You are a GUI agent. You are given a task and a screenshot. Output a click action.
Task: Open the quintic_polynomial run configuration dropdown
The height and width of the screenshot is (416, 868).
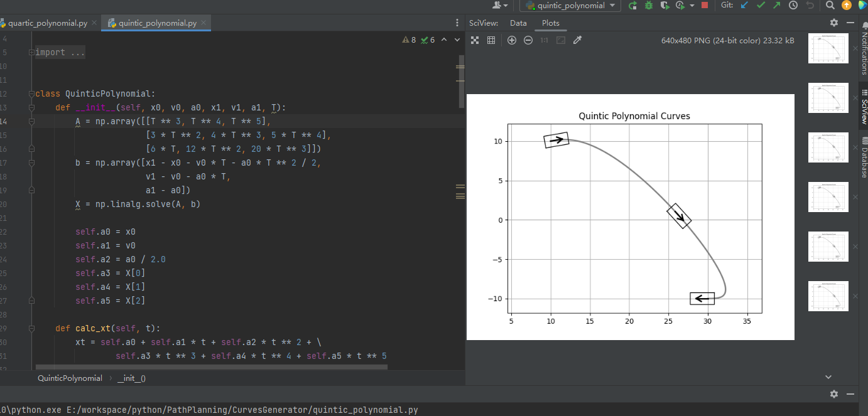click(x=571, y=6)
